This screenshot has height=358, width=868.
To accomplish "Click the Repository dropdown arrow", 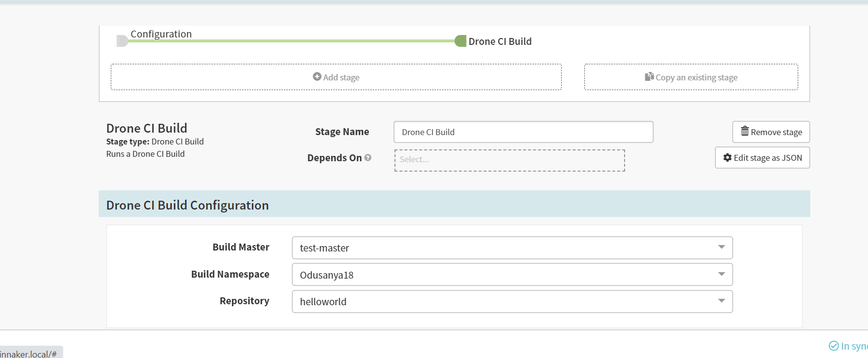I will point(721,301).
